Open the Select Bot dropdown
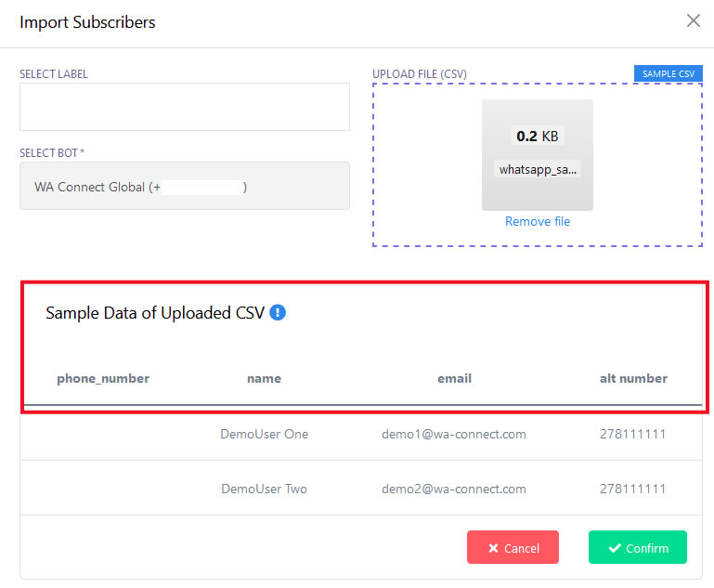The image size is (714, 588). 185,186
